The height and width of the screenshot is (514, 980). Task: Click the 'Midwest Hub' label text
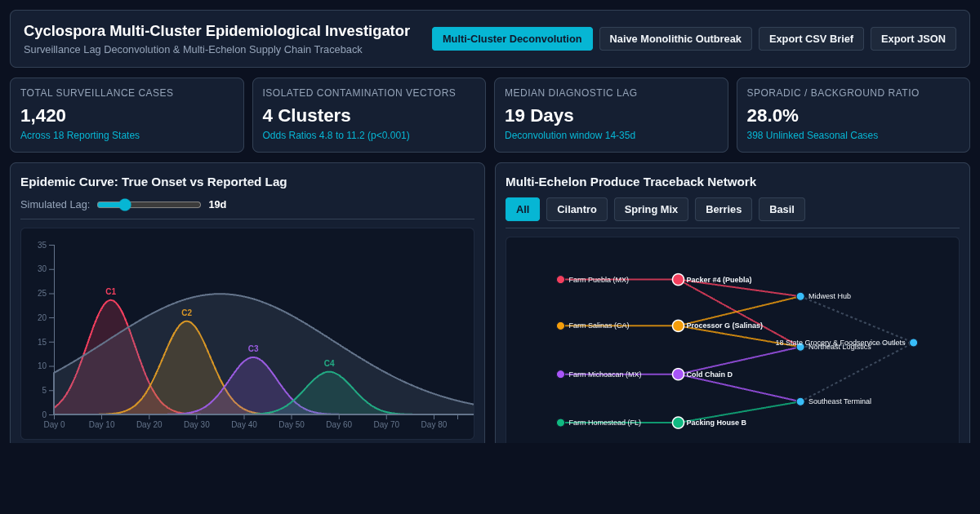(x=830, y=296)
